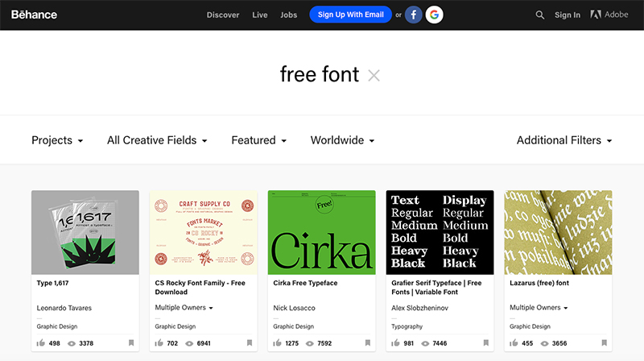Appreciate thumbs-up on Grafier Serif card
The image size is (644, 361).
click(x=395, y=343)
